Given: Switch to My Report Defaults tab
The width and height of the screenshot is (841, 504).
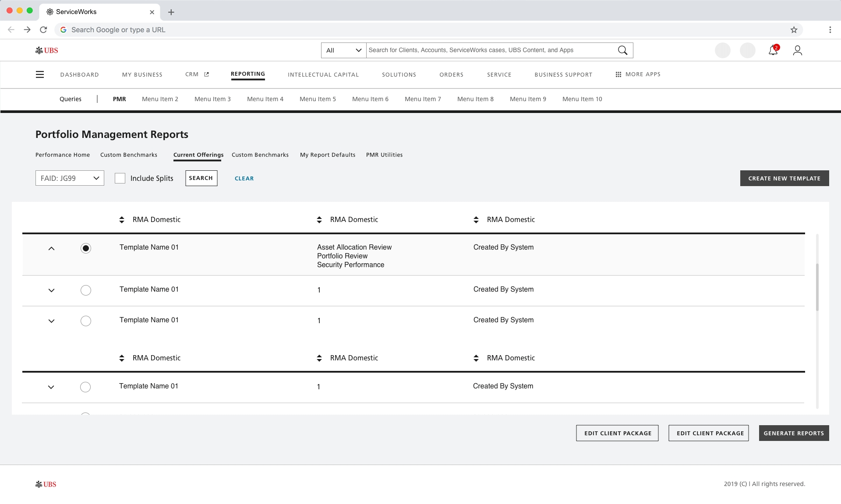Looking at the screenshot, I should tap(327, 155).
